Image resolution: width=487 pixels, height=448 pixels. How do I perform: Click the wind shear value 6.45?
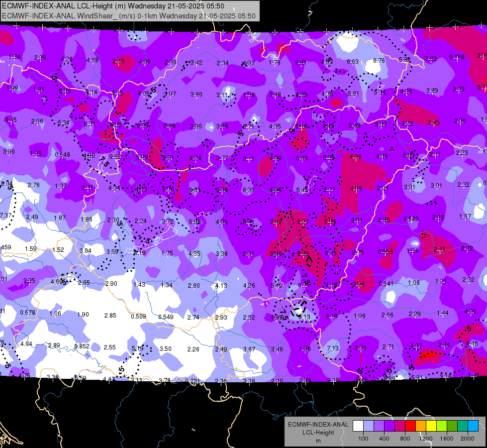[x=330, y=253]
